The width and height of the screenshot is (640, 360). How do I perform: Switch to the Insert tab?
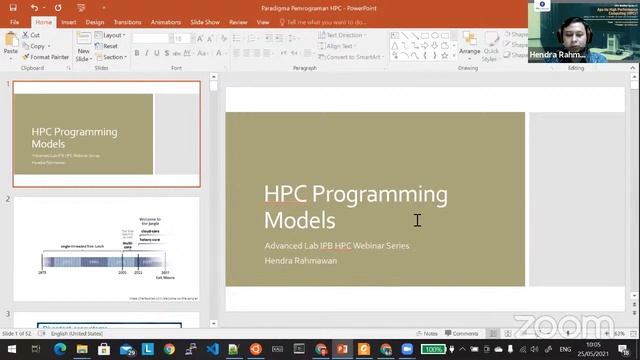coord(69,22)
